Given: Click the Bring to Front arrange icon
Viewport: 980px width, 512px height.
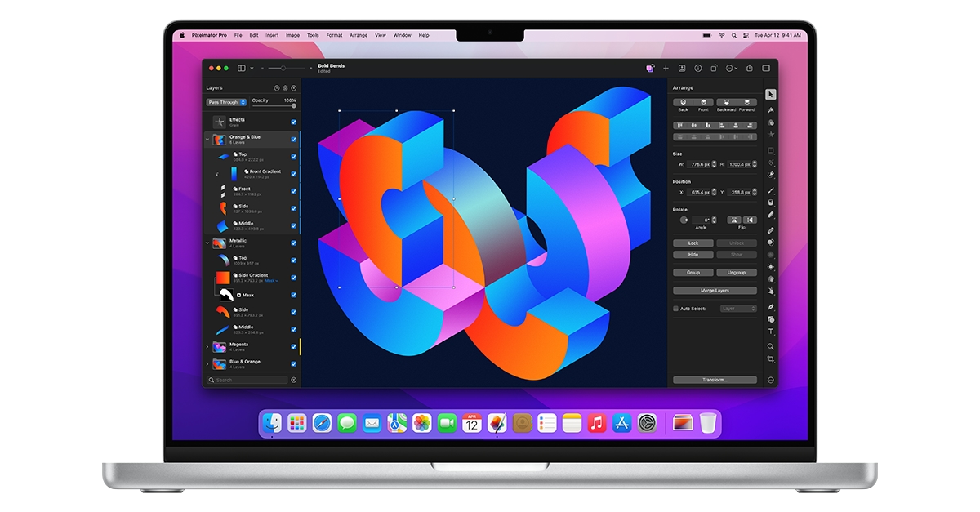Looking at the screenshot, I should tap(703, 102).
